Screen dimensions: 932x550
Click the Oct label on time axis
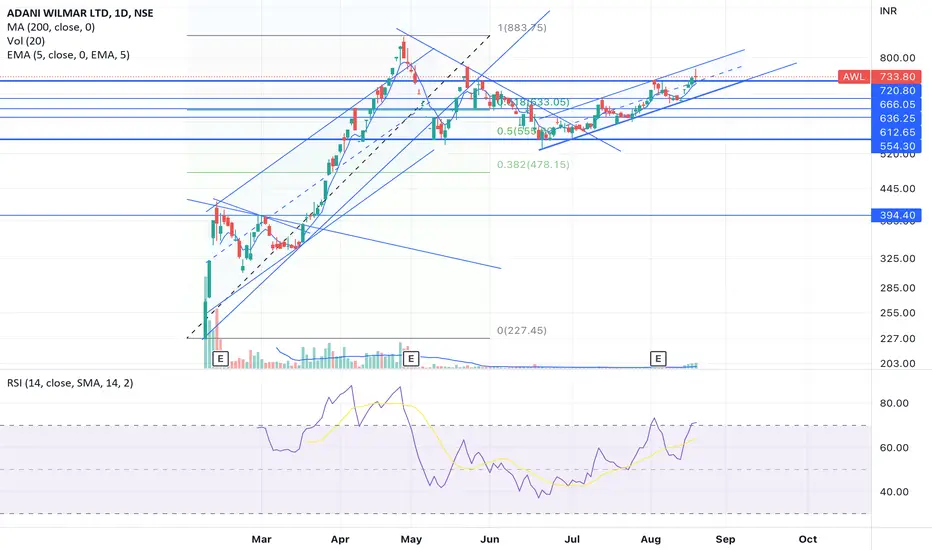808,539
